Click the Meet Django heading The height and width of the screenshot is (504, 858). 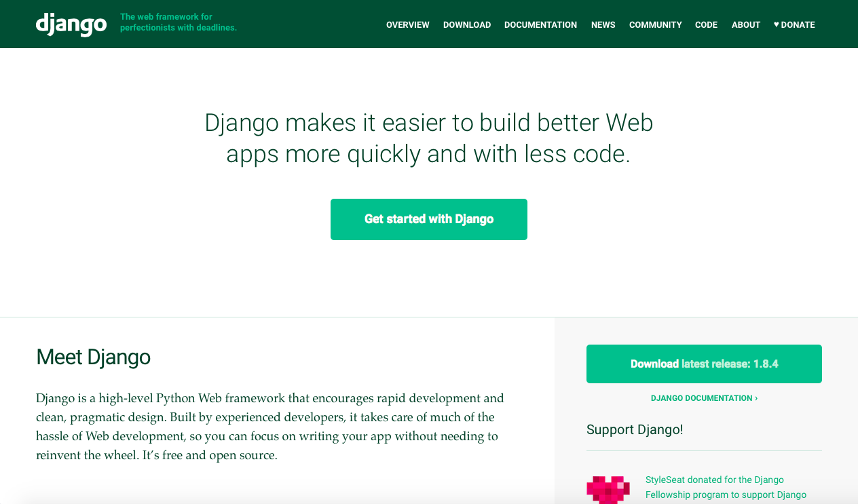tap(94, 357)
